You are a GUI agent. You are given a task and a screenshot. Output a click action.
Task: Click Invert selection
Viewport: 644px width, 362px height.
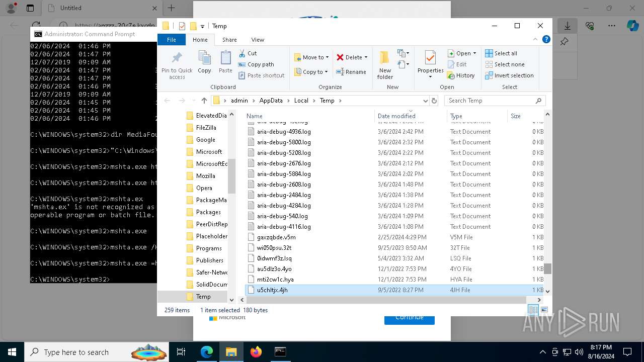[509, 75]
